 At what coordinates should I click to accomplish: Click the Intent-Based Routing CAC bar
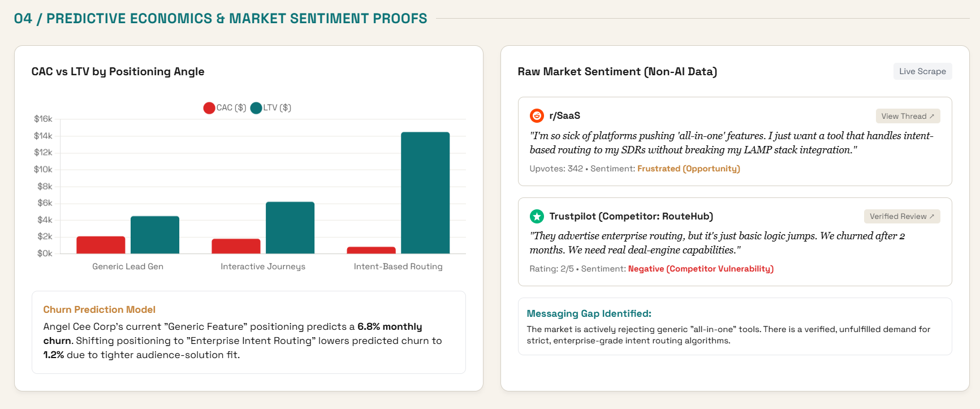pos(371,250)
